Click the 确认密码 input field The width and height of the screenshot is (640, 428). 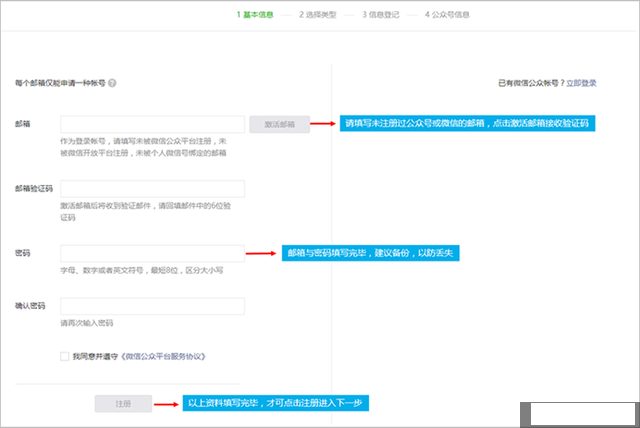click(x=152, y=306)
